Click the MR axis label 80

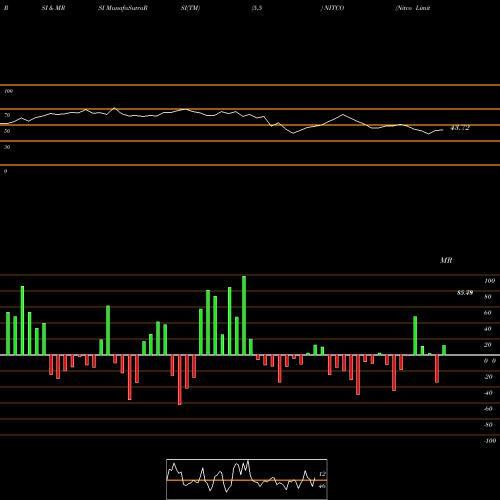[488, 297]
